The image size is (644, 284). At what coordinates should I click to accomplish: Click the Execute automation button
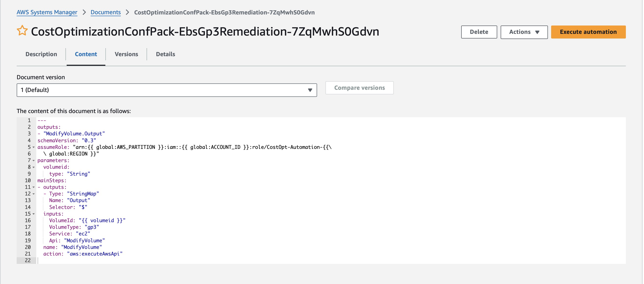pyautogui.click(x=588, y=32)
